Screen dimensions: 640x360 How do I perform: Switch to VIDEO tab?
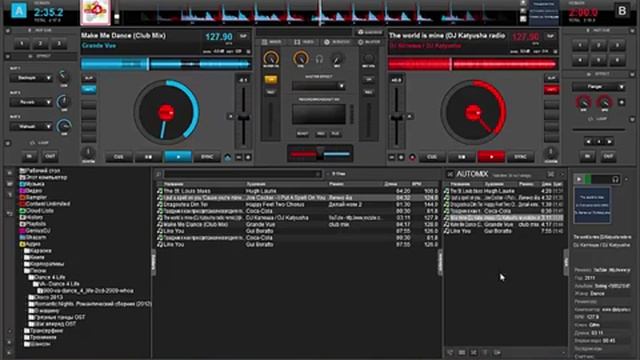click(x=304, y=42)
